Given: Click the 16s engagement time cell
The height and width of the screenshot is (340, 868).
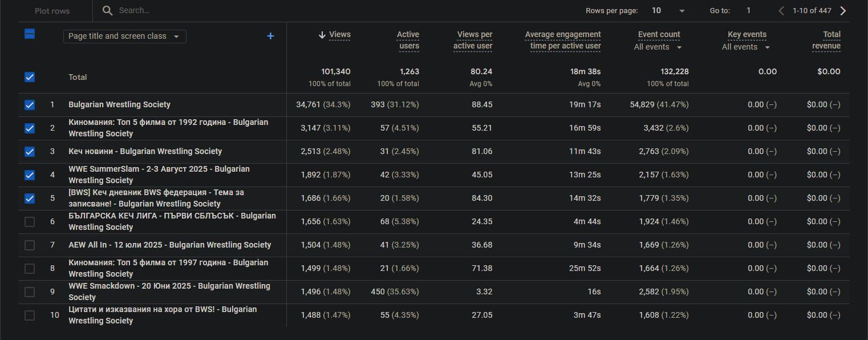Looking at the screenshot, I should tap(595, 292).
